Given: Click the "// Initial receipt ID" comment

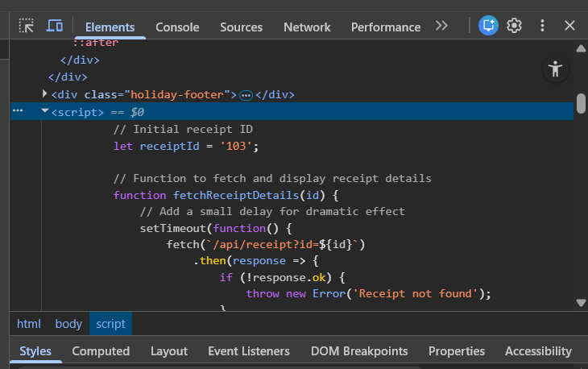Looking at the screenshot, I should pyautogui.click(x=183, y=130).
